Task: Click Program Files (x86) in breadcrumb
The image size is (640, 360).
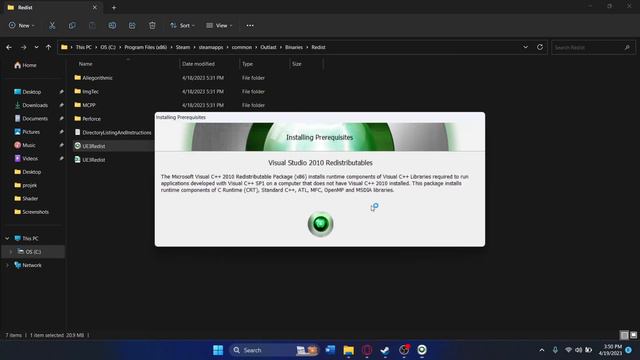Action: click(146, 47)
